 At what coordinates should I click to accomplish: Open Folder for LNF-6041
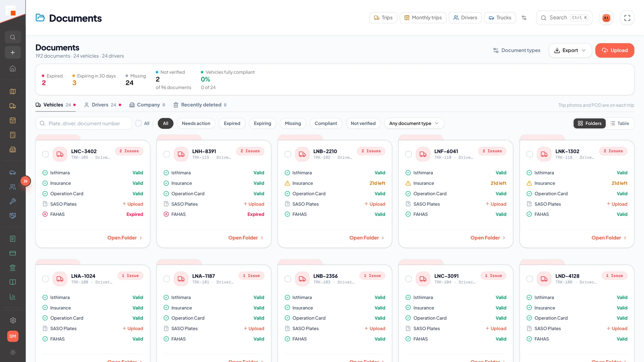tap(488, 238)
